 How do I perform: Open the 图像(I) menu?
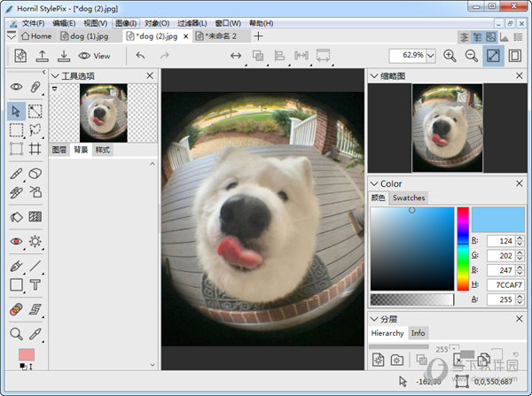tap(126, 23)
